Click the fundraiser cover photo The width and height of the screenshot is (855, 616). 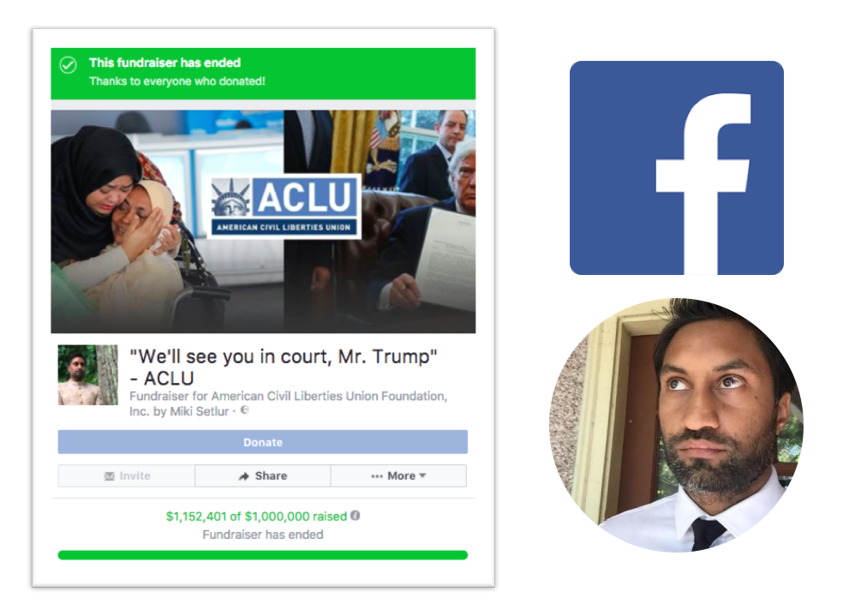[x=263, y=221]
